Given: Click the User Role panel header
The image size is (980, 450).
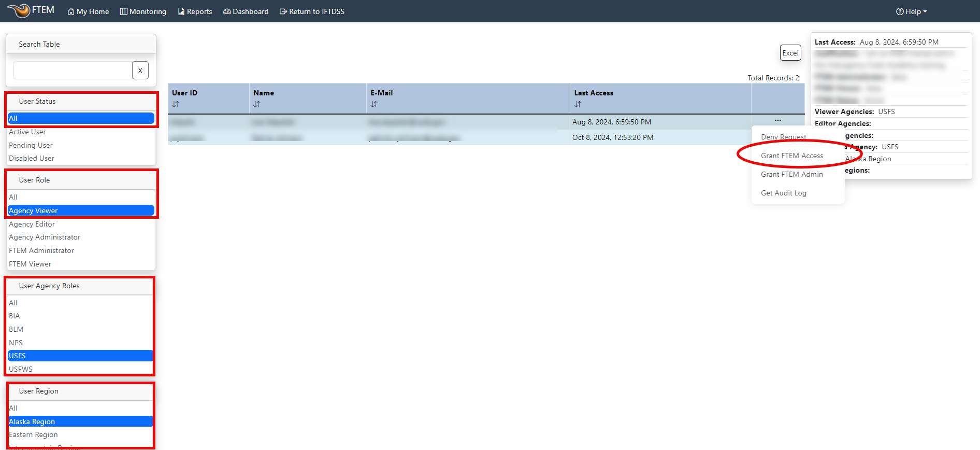Looking at the screenshot, I should click(81, 180).
